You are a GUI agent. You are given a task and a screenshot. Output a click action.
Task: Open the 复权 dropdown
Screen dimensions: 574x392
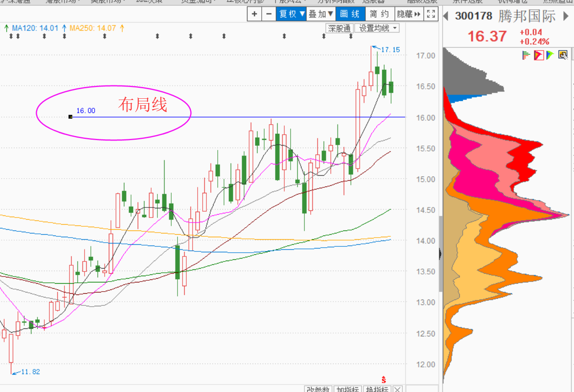pos(291,14)
